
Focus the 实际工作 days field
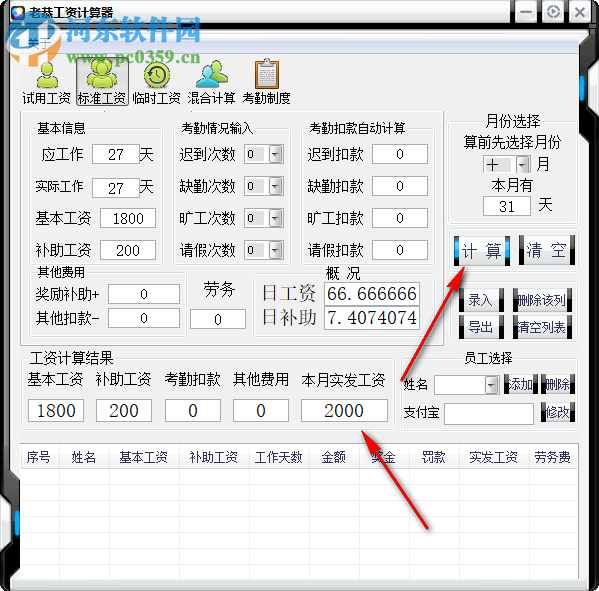pyautogui.click(x=116, y=188)
